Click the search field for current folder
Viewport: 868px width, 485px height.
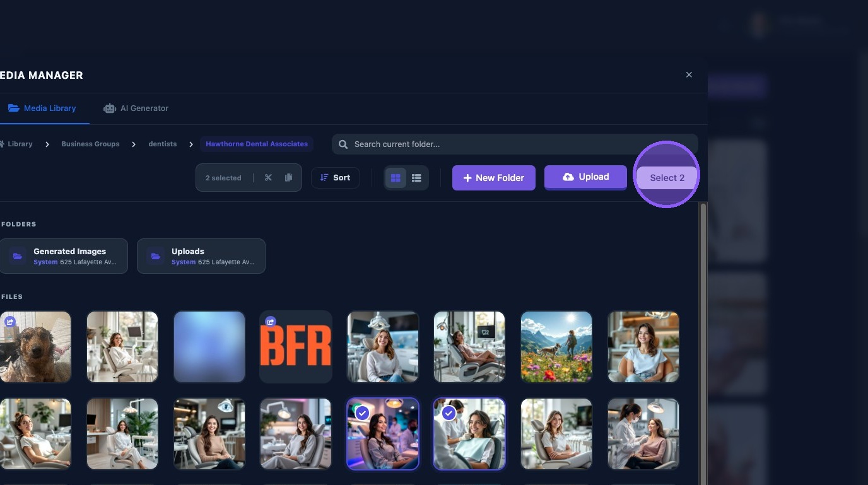pos(515,144)
